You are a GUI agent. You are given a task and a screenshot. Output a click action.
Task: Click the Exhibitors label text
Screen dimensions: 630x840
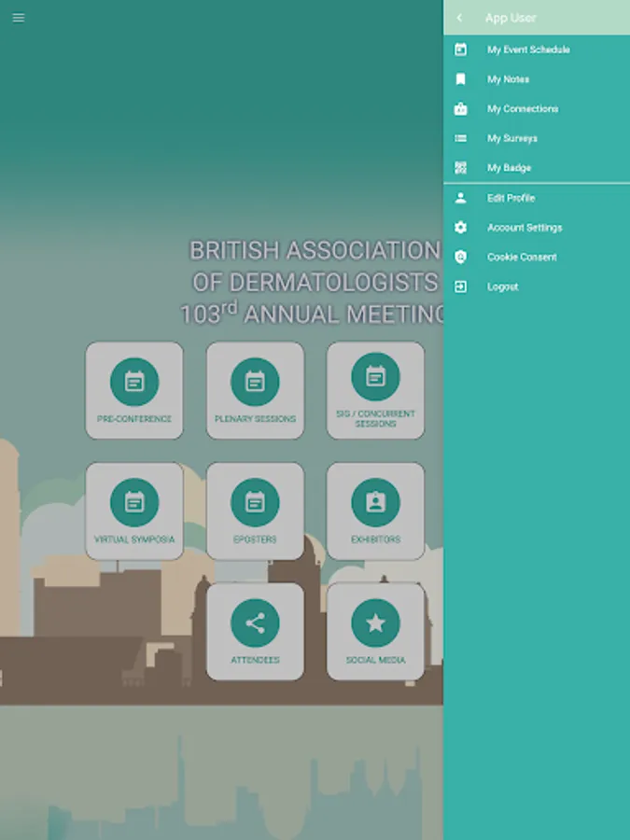click(375, 539)
